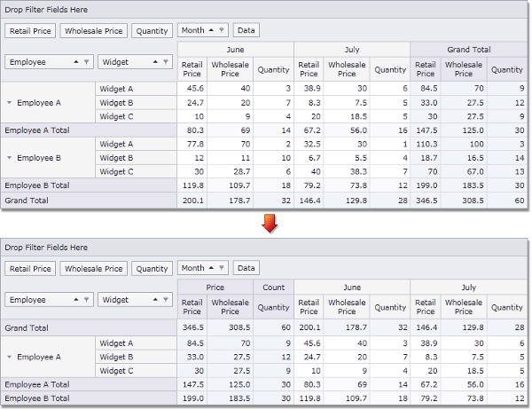Image resolution: width=532 pixels, height=410 pixels.
Task: Click Quantity field button in upper grid
Action: point(152,30)
